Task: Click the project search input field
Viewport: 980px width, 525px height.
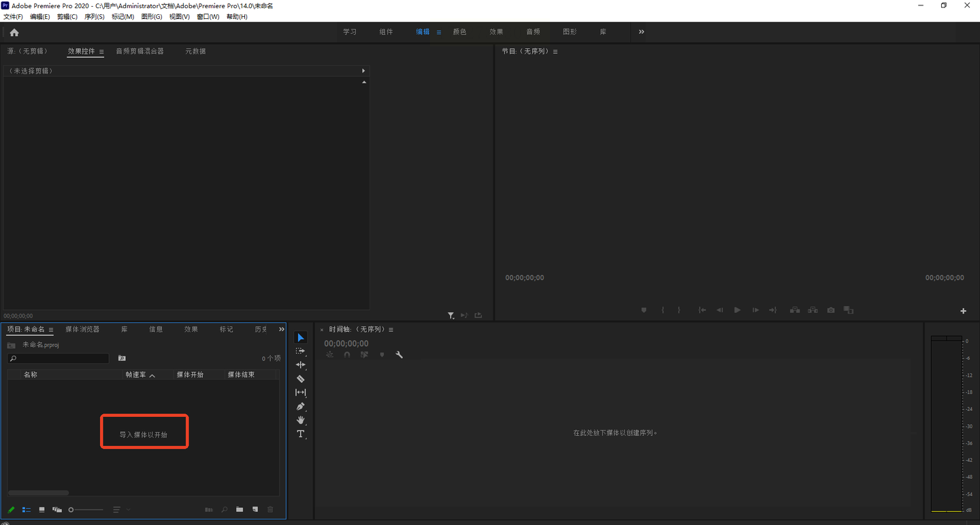Action: tap(61, 358)
